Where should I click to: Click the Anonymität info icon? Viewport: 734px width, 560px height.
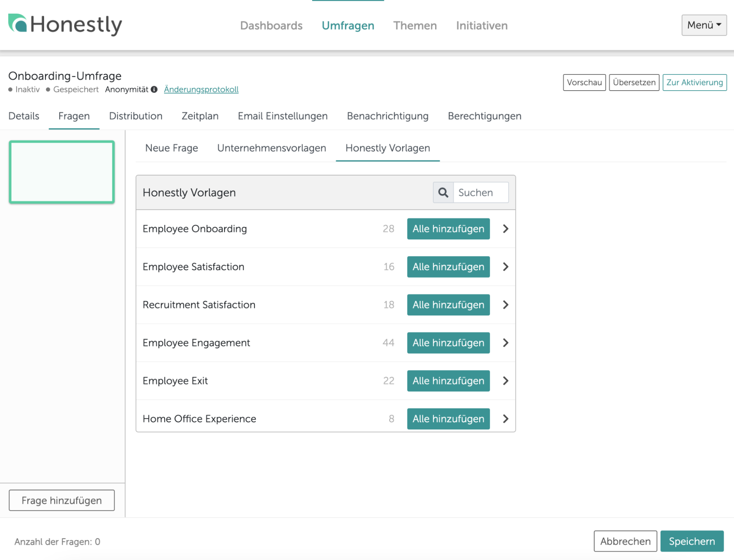coord(154,89)
